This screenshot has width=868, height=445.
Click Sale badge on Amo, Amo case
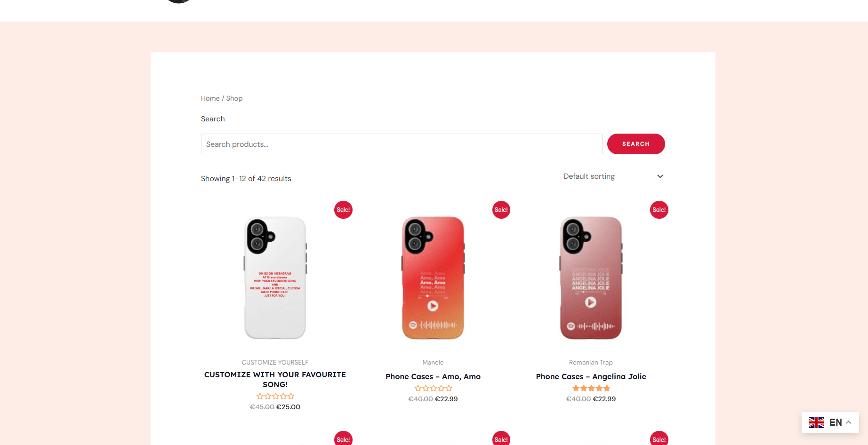tap(501, 210)
